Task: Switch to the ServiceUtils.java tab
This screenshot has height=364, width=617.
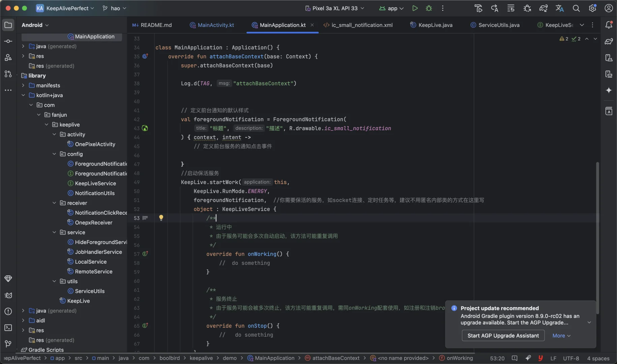Action: point(495,25)
